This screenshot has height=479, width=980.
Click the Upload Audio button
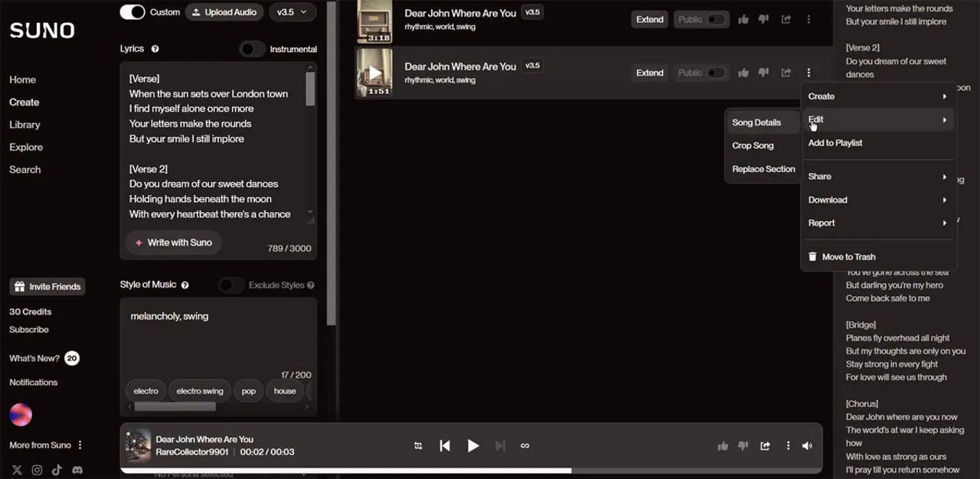coord(225,12)
